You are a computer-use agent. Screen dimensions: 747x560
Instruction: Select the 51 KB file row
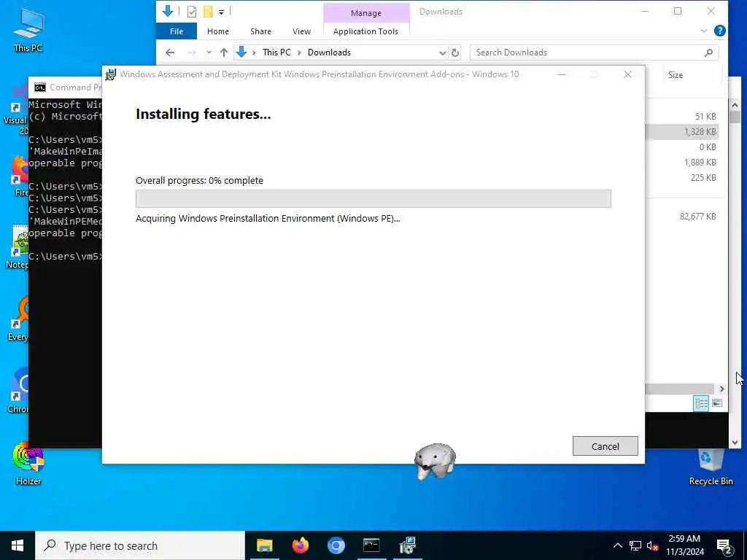682,116
